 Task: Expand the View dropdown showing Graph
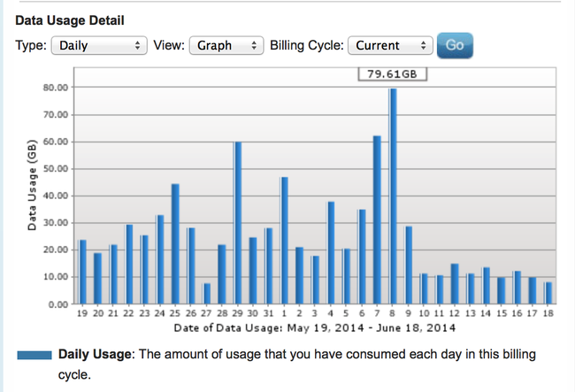[x=226, y=45]
